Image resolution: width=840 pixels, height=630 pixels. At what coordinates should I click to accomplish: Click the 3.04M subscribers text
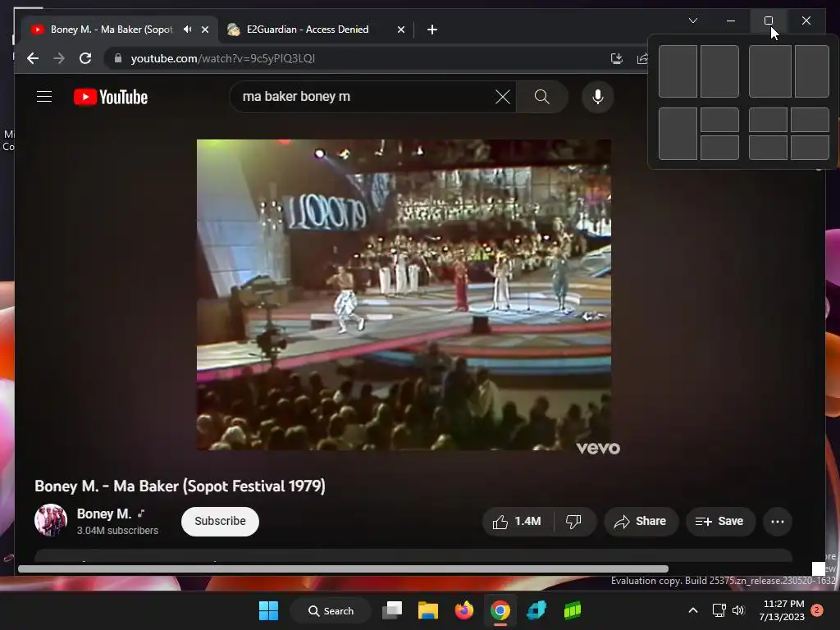coord(117,531)
